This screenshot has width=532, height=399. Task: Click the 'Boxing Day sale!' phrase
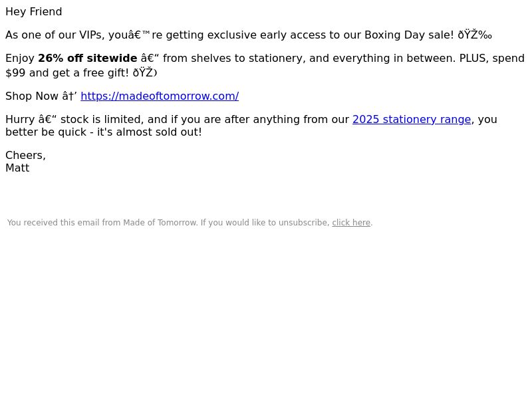point(409,35)
